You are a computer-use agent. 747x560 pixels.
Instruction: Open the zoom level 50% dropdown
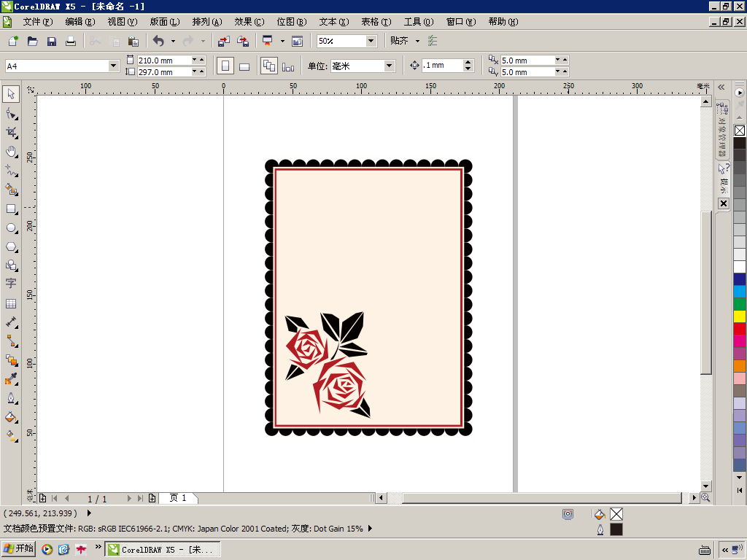click(371, 41)
